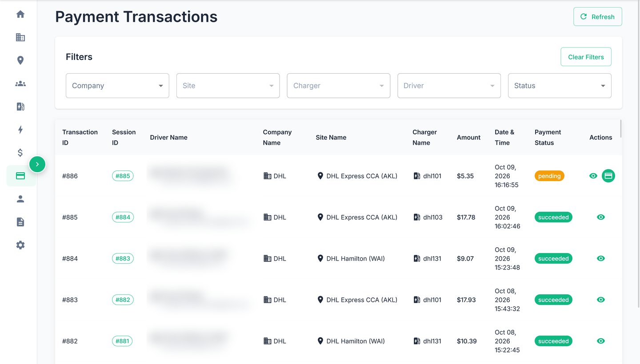The width and height of the screenshot is (640, 364).
Task: Click the amount $9.07
Action: pyautogui.click(x=465, y=258)
